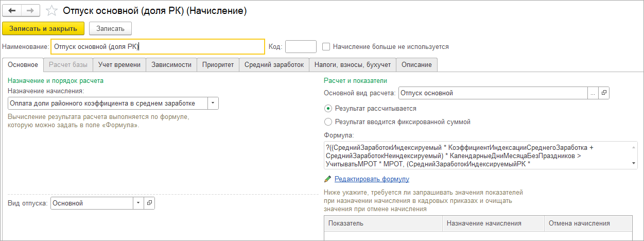Click ellipsis to choose Основной вид расчета
Screen dimensions: 644x241
pyautogui.click(x=593, y=93)
